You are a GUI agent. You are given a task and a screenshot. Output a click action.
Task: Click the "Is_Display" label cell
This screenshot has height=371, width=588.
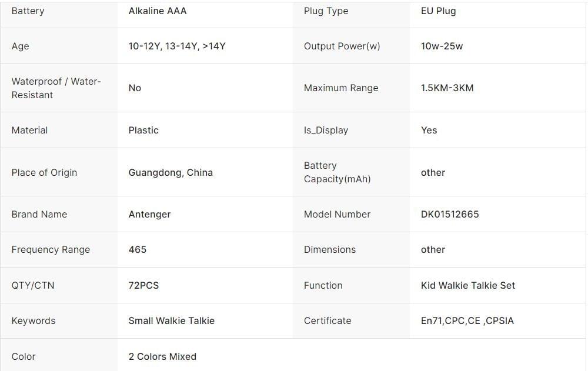pyautogui.click(x=326, y=131)
